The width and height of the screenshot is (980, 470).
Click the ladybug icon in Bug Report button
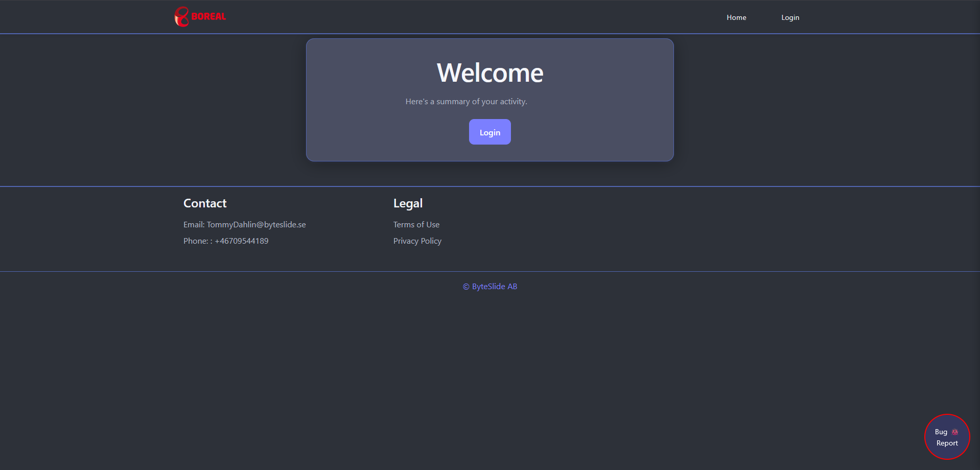pos(954,432)
